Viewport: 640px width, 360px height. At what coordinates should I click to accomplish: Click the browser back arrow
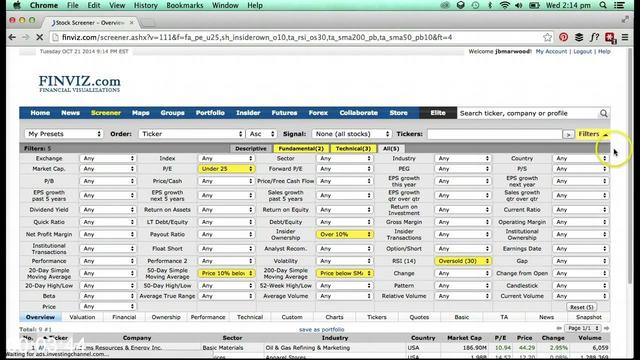[x=12, y=37]
